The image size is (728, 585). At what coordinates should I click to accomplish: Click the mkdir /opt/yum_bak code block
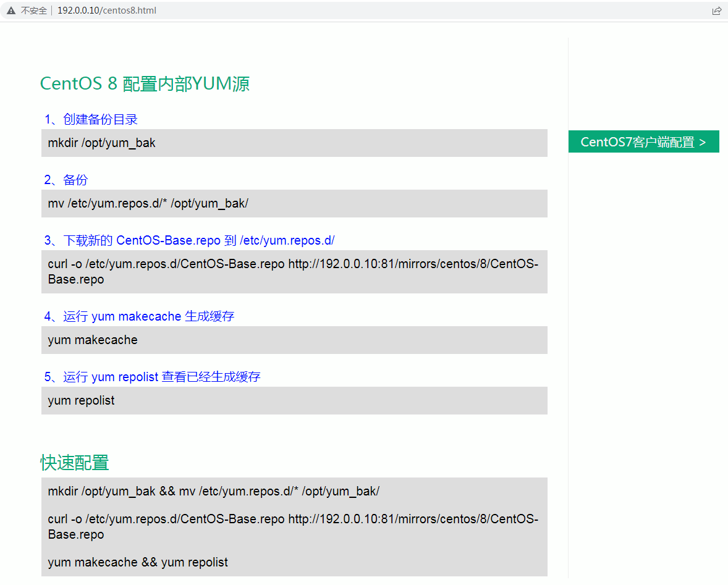pyautogui.click(x=294, y=143)
